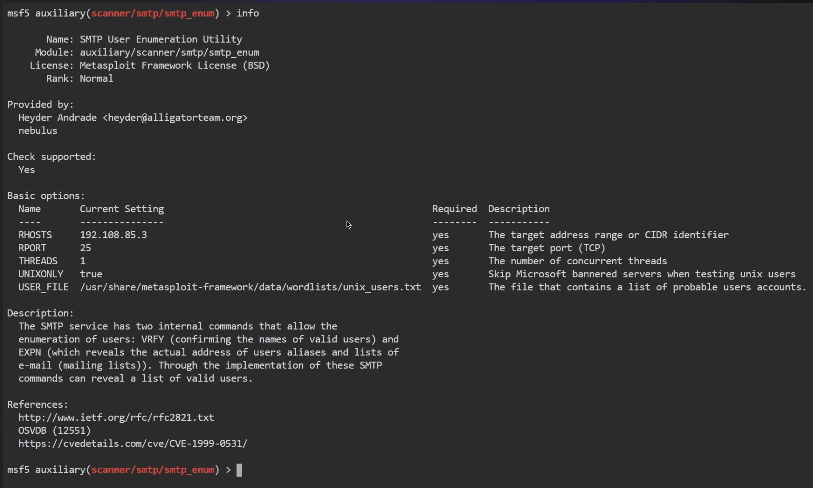The width and height of the screenshot is (813, 488).
Task: Click the UNIXONLY setting value true
Action: coord(91,274)
